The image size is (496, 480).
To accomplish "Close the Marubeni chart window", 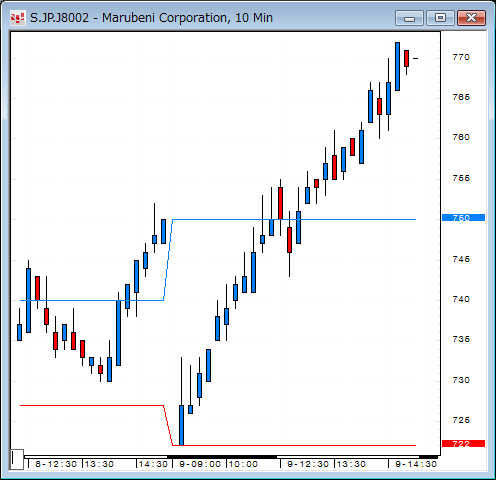I will point(471,18).
